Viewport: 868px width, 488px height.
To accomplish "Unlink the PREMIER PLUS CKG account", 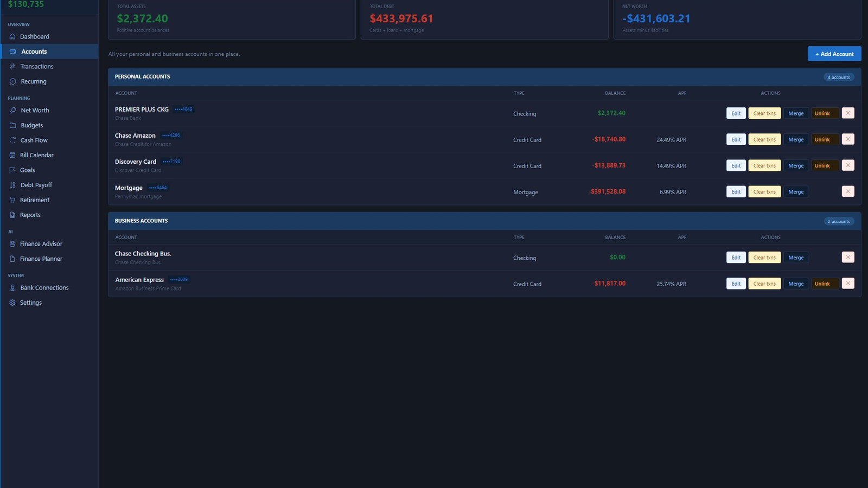I will (825, 113).
